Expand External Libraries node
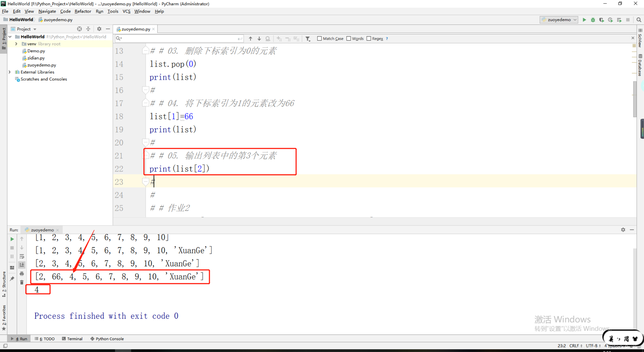The image size is (644, 352). (x=10, y=72)
